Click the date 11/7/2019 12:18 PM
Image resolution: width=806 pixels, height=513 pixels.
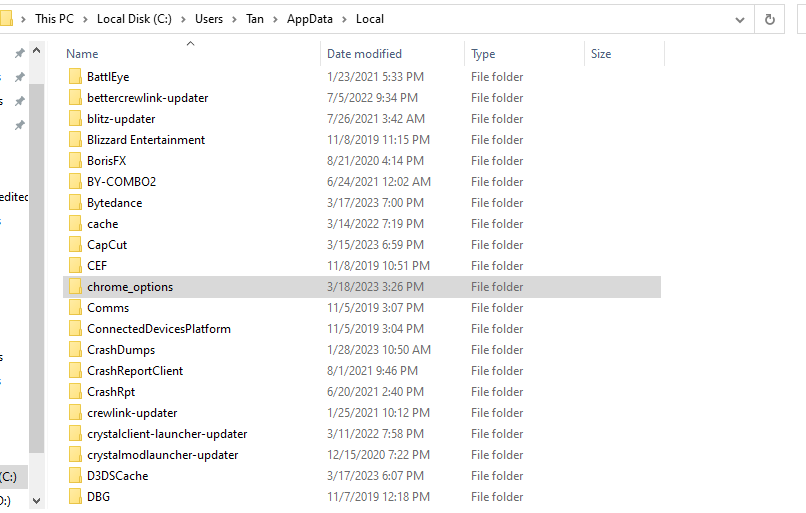tap(378, 497)
